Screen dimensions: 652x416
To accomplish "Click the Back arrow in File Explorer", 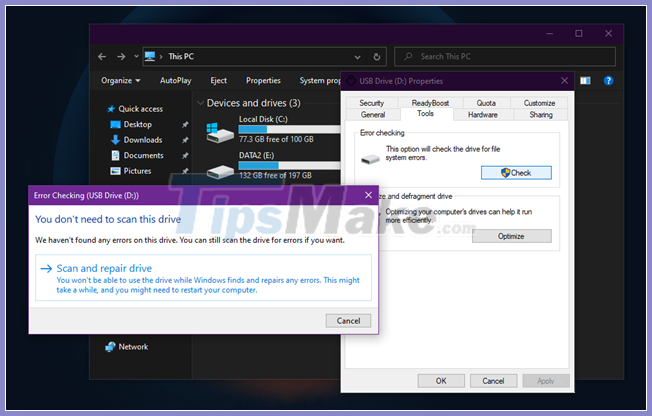I will point(102,57).
